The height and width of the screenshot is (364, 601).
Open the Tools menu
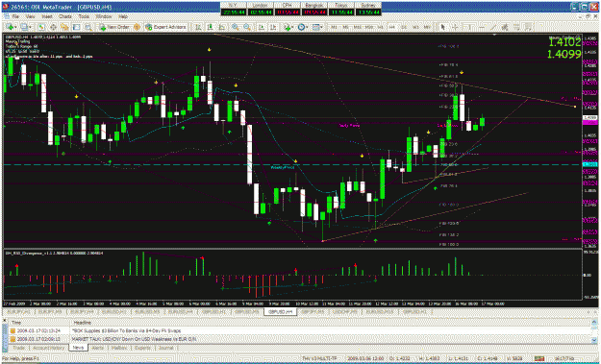[x=84, y=17]
